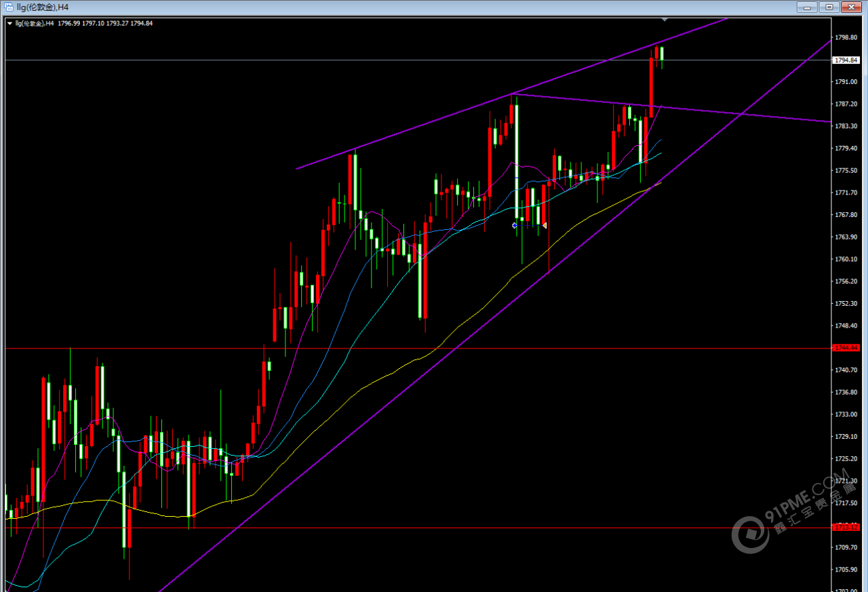Screen dimensions: 868x592
Task: Click the current price label 1794.84
Action: [846, 60]
